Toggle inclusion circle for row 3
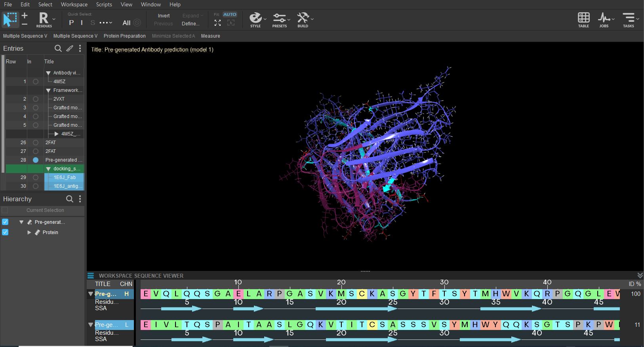The width and height of the screenshot is (644, 347). pyautogui.click(x=36, y=108)
